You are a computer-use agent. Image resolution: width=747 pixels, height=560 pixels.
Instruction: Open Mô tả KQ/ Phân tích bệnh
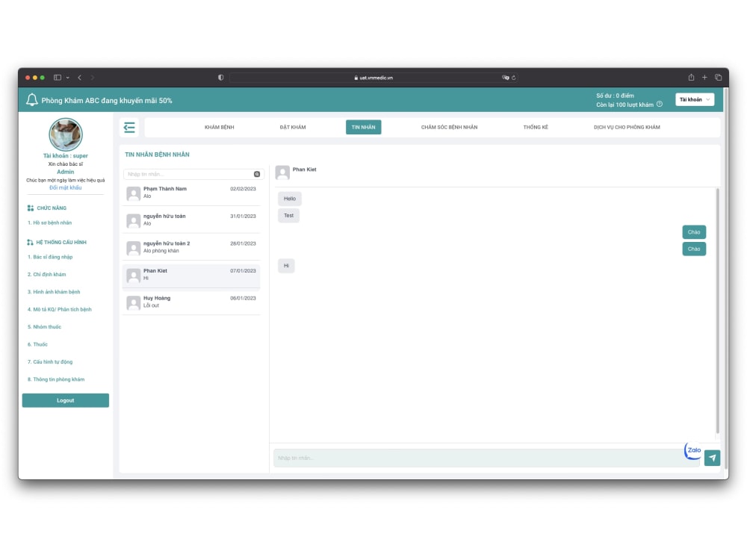(60, 310)
